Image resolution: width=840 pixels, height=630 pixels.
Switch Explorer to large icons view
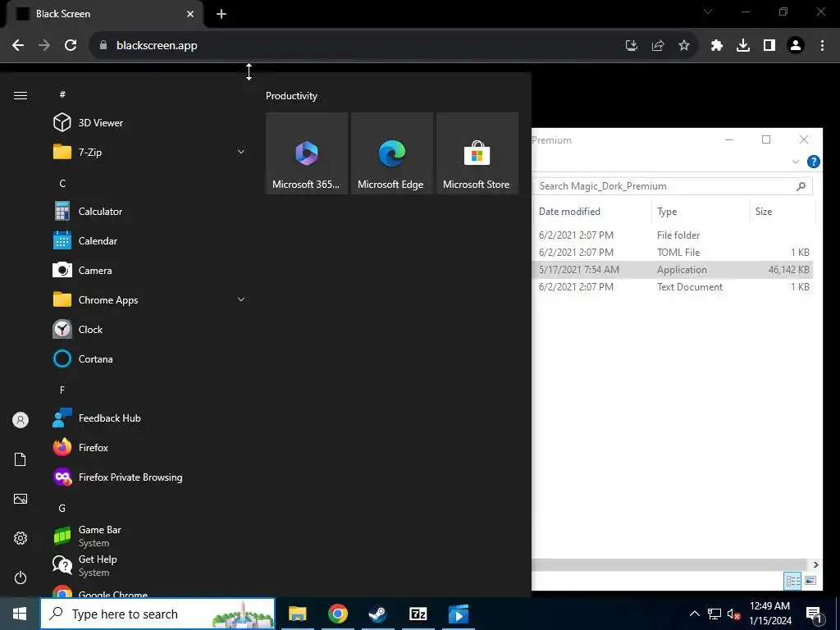[810, 581]
